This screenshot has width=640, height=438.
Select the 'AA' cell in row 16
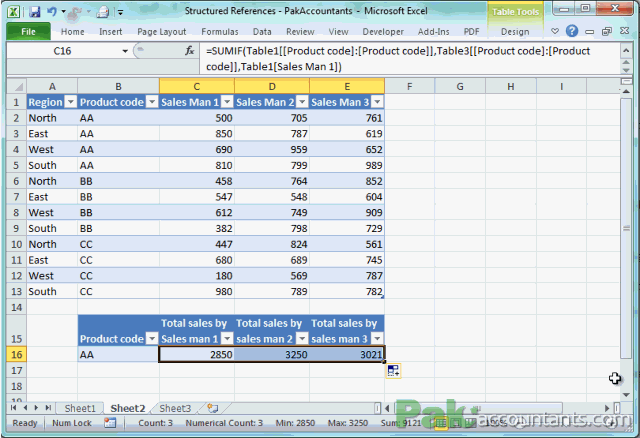[x=118, y=354]
